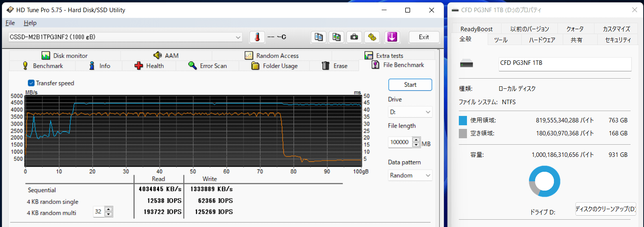Open the Erase tab
The image size is (644, 227).
pos(334,66)
